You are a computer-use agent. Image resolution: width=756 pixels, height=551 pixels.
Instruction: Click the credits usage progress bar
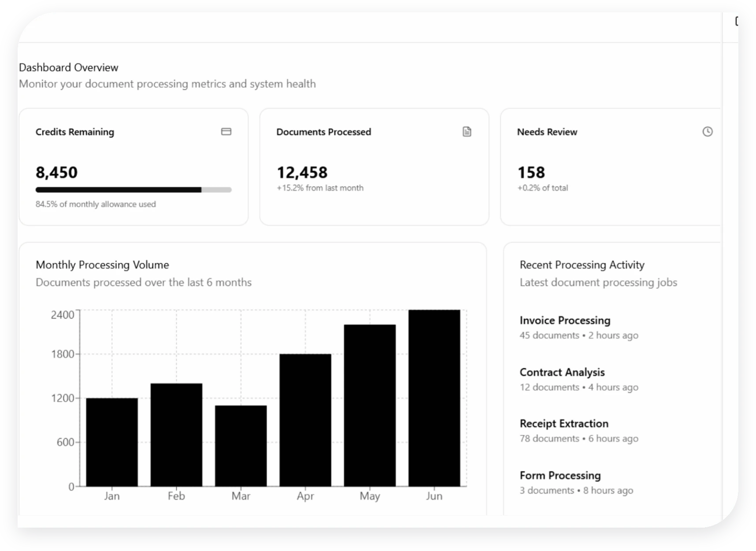click(133, 190)
